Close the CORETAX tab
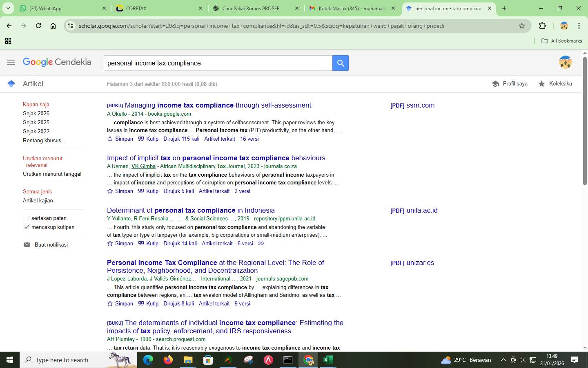Image resolution: width=588 pixels, height=368 pixels. click(x=200, y=8)
